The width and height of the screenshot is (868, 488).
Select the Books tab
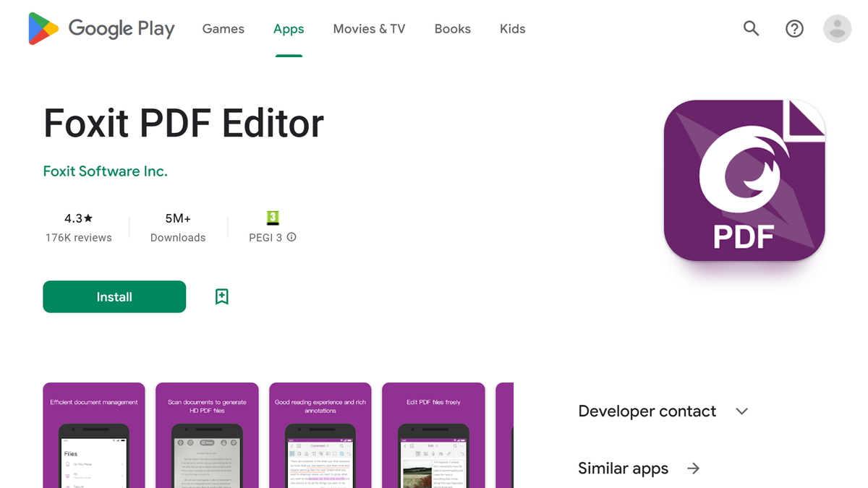pos(452,29)
